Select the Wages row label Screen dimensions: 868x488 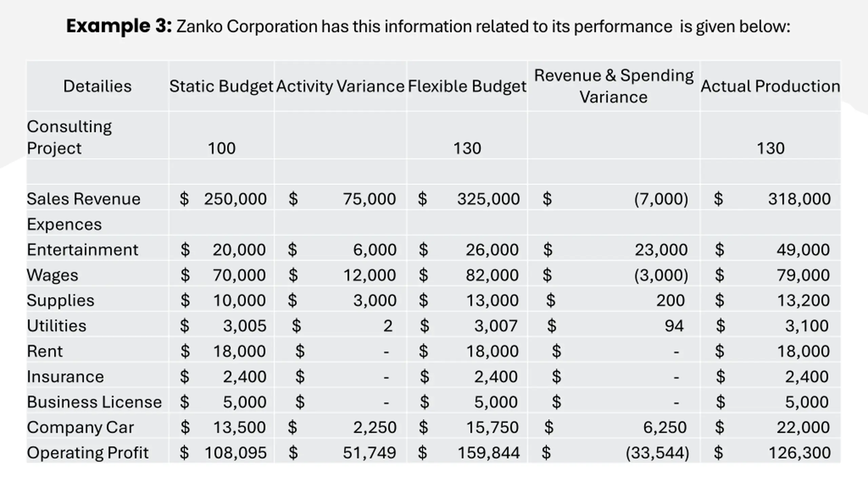click(x=53, y=275)
